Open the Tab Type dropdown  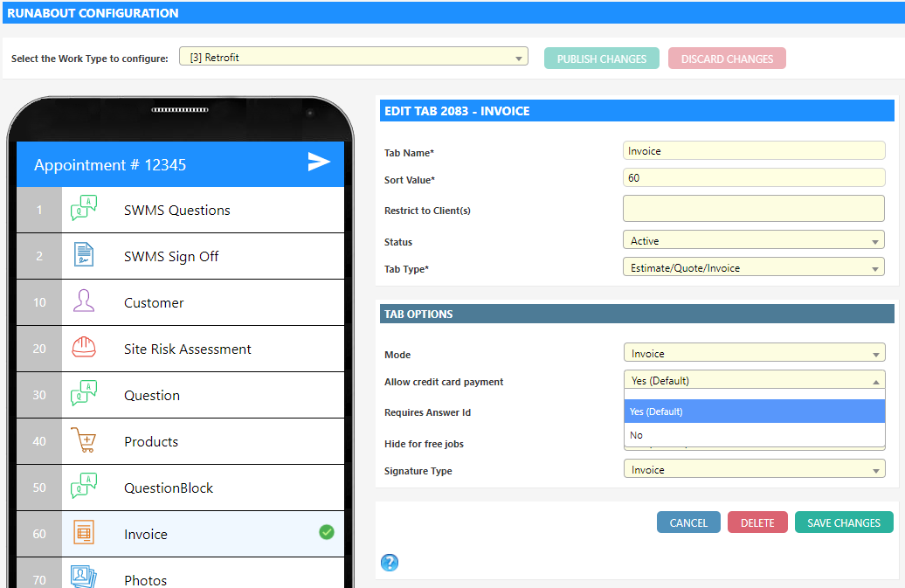[753, 268]
